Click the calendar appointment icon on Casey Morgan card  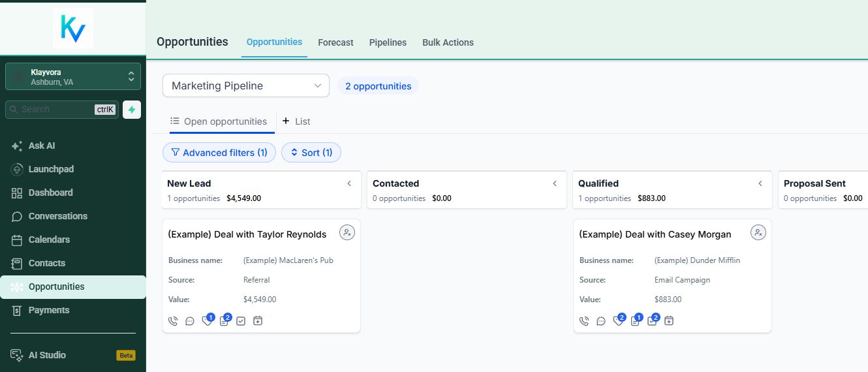669,321
